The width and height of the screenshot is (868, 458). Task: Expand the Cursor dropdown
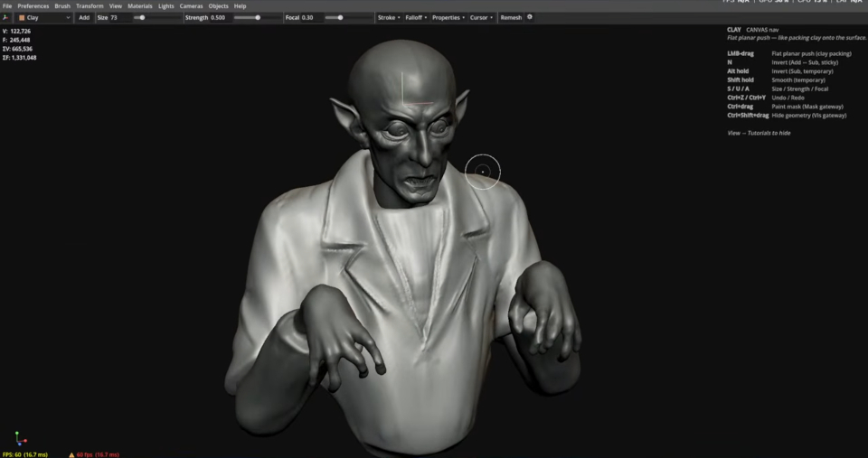tap(481, 18)
